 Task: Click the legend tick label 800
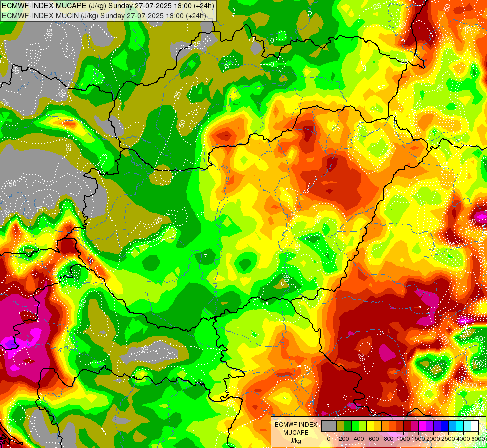tap(389, 439)
